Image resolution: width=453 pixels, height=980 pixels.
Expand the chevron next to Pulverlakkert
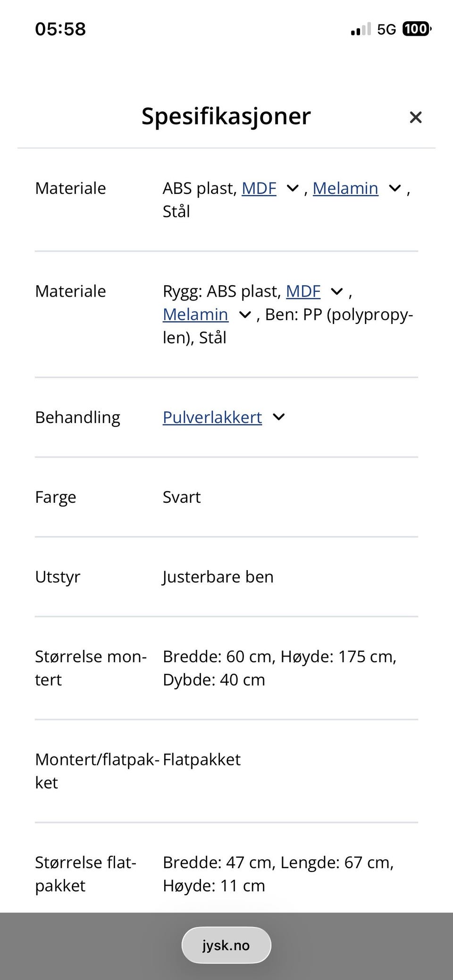279,417
